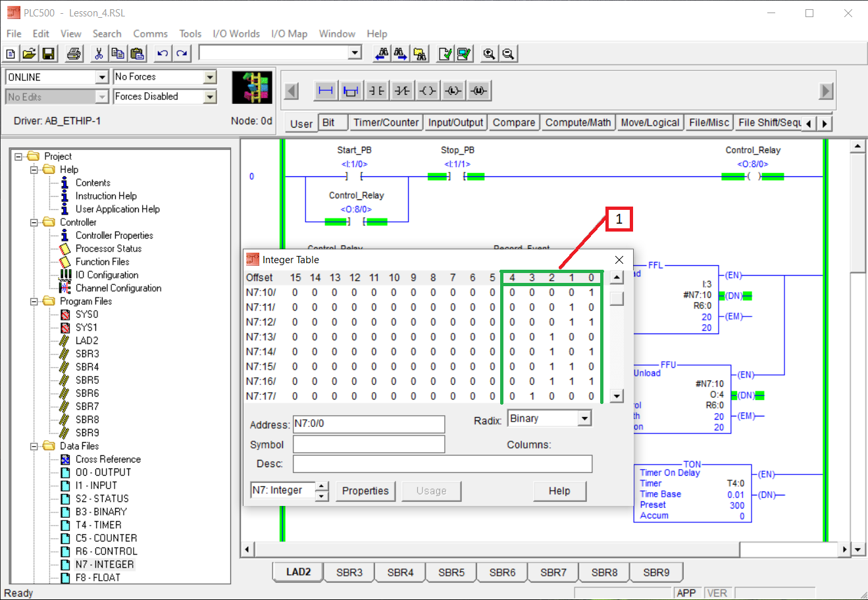Open the ONLINE mode dropdown
Image resolution: width=868 pixels, height=600 pixels.
102,78
